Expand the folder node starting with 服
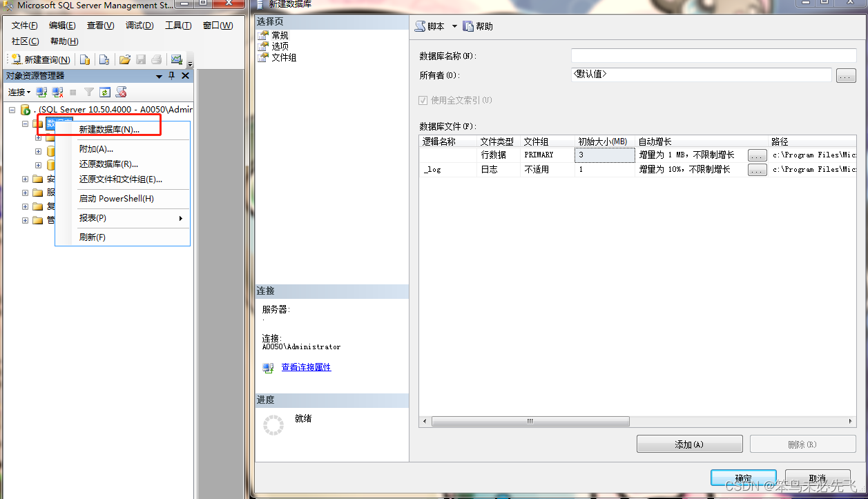Viewport: 868px width, 499px height. pos(25,193)
